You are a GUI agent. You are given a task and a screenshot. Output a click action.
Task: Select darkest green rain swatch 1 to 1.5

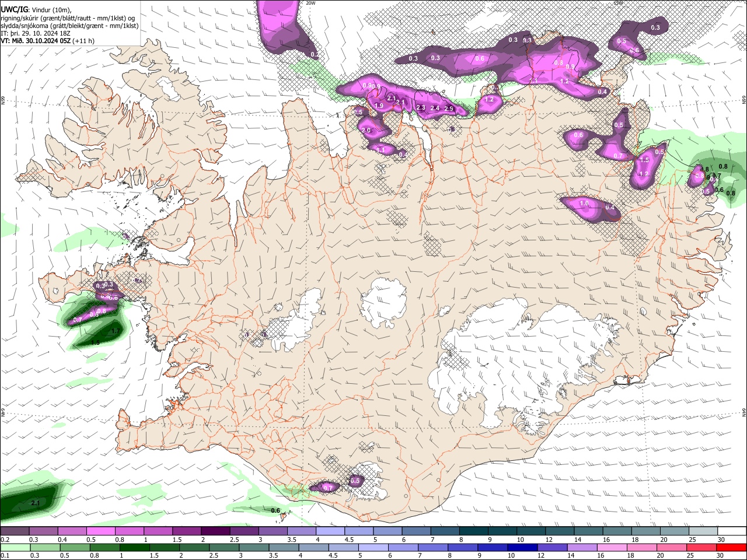(134, 548)
